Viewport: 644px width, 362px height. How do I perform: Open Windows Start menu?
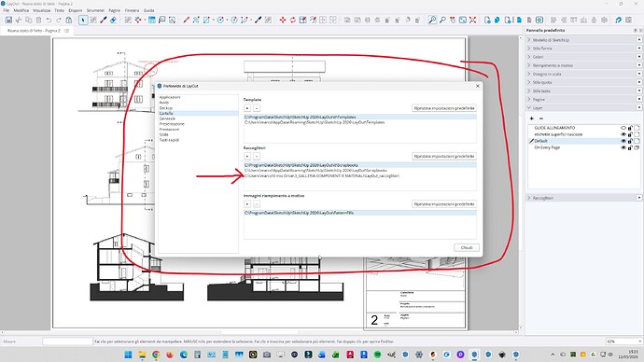pos(128,355)
